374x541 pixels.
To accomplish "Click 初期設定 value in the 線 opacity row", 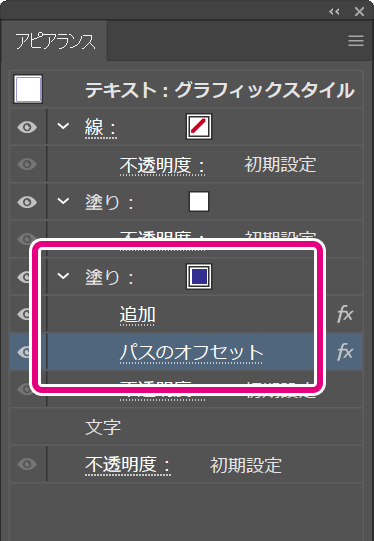I will pyautogui.click(x=280, y=165).
